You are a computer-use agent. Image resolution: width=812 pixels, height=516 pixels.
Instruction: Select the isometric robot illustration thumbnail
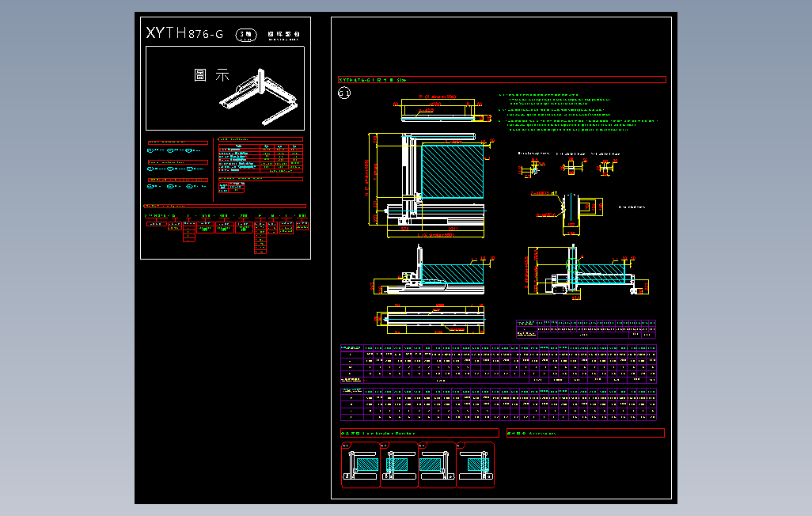[260, 97]
